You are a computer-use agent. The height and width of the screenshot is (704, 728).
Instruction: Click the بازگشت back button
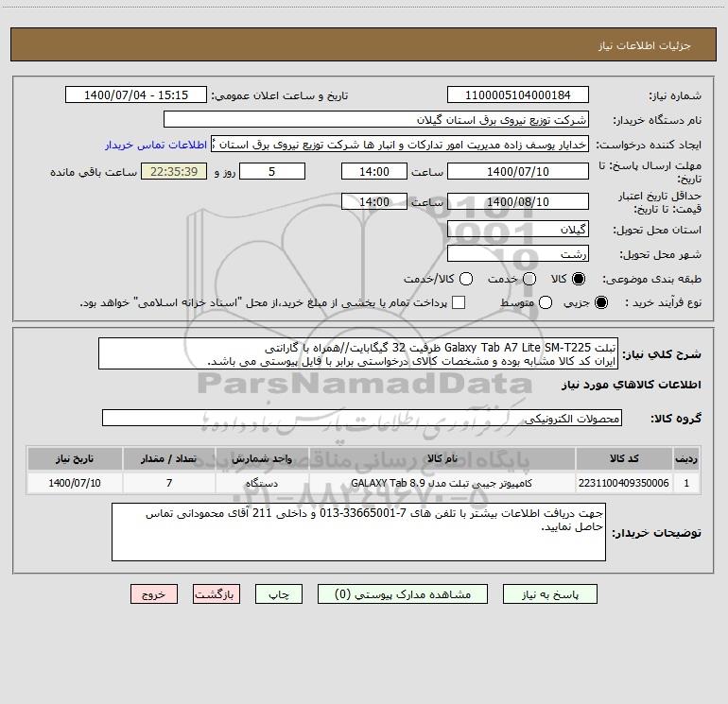click(x=217, y=594)
